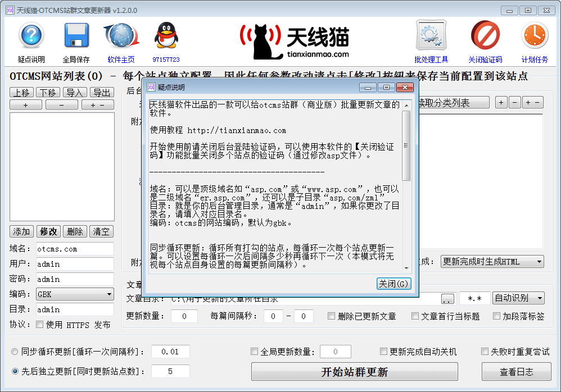Select 先后独立更新 radio button
Screen dimensions: 561x392
15,371
